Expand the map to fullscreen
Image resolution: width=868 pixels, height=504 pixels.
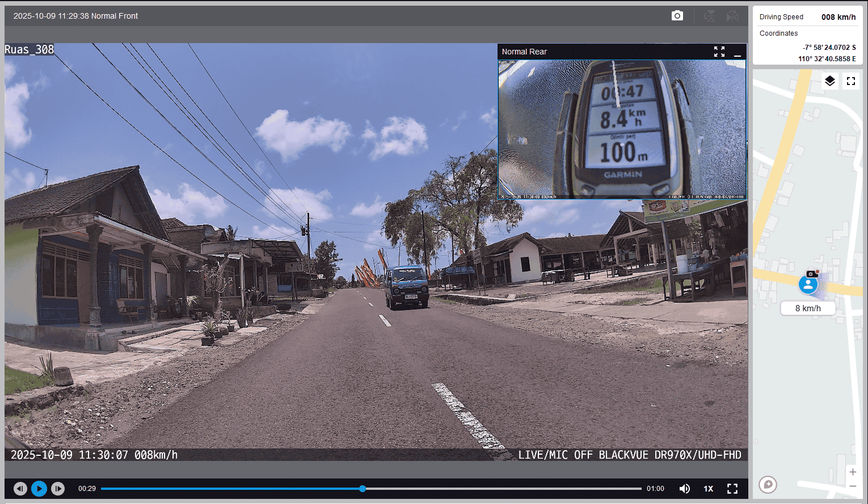coord(850,81)
